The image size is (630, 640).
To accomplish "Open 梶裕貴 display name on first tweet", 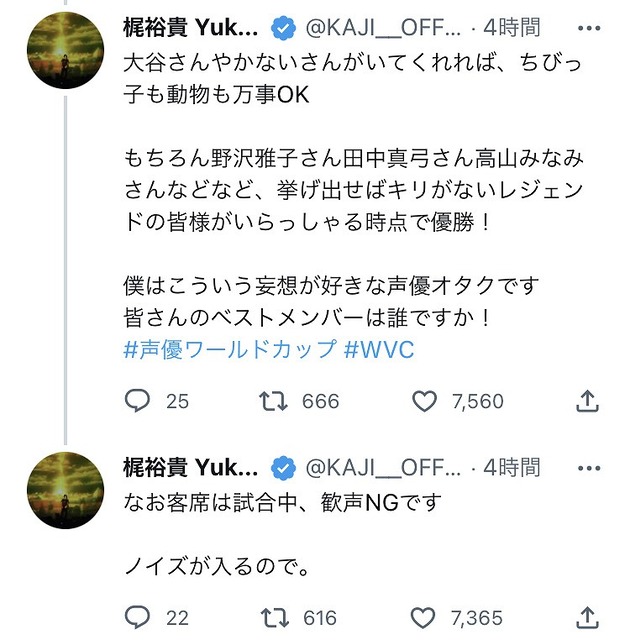I will [x=191, y=24].
